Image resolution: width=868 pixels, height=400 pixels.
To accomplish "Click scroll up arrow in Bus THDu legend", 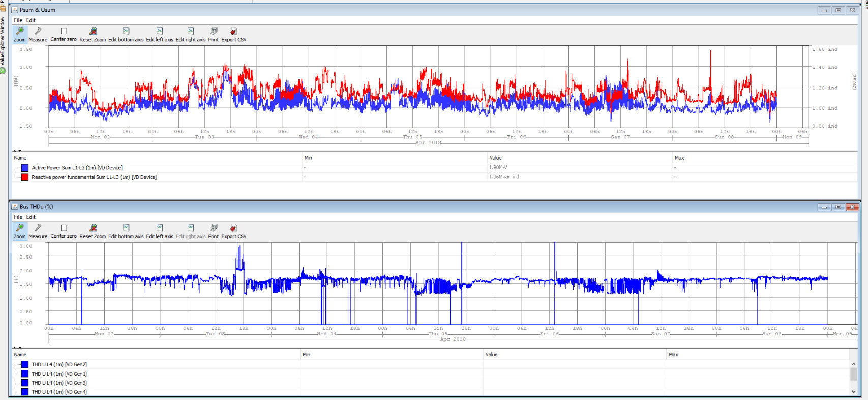I will point(853,364).
